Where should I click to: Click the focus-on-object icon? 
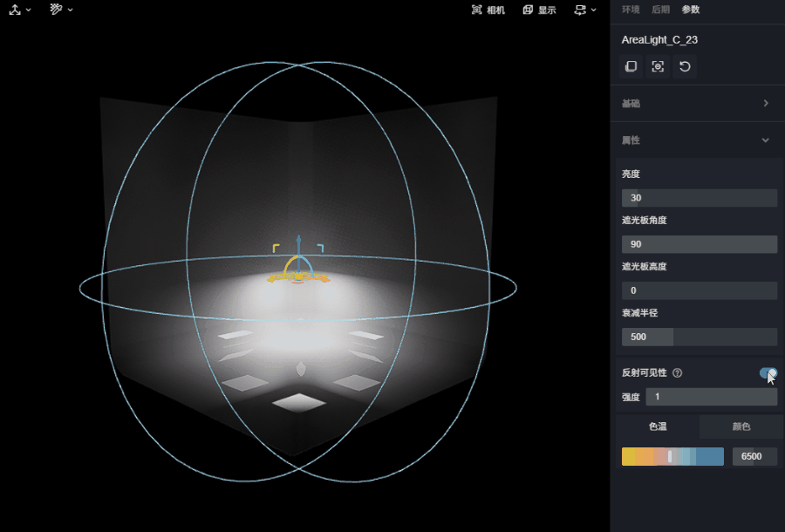pyautogui.click(x=658, y=66)
